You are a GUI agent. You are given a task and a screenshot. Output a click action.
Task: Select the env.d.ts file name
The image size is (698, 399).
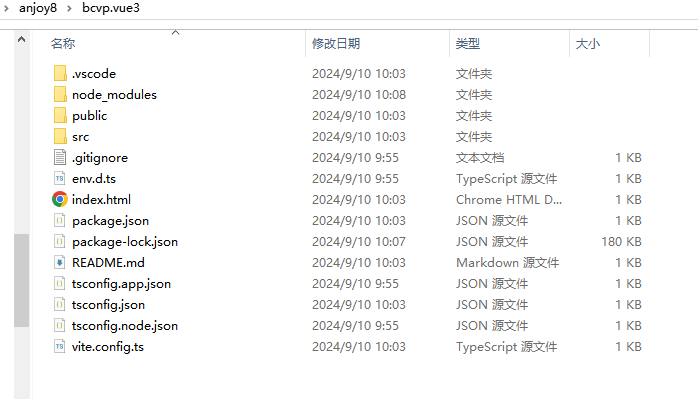94,179
